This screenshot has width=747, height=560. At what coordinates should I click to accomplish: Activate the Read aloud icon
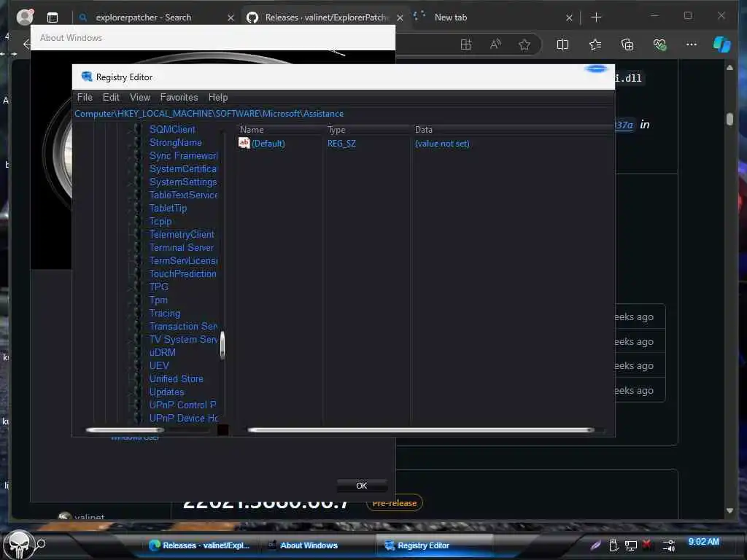click(x=495, y=44)
